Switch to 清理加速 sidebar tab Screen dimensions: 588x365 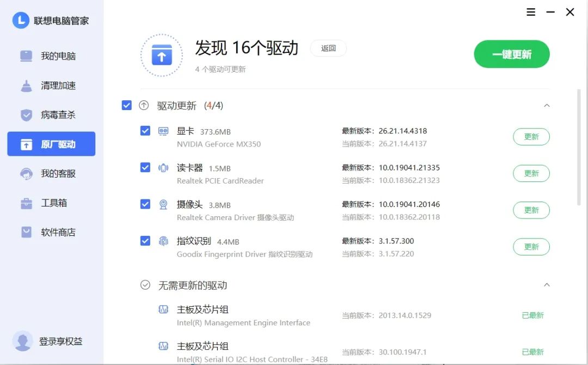click(x=51, y=86)
